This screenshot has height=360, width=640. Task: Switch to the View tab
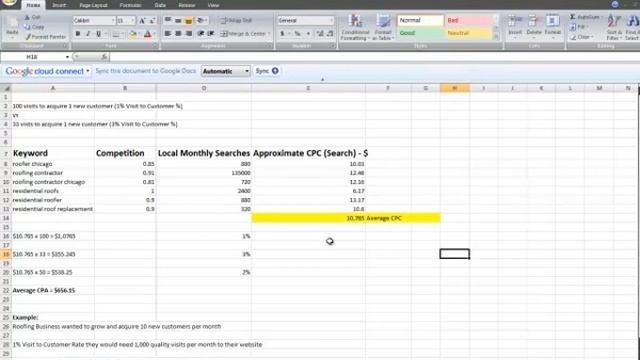pos(213,5)
